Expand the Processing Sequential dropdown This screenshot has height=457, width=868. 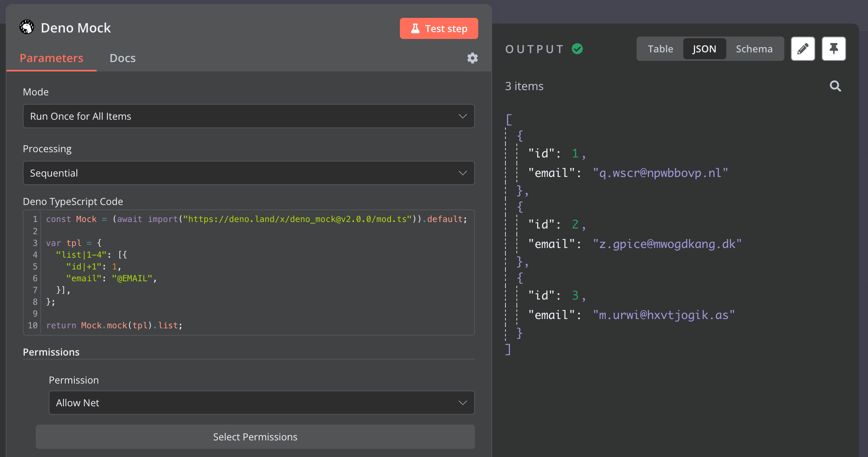pos(248,173)
